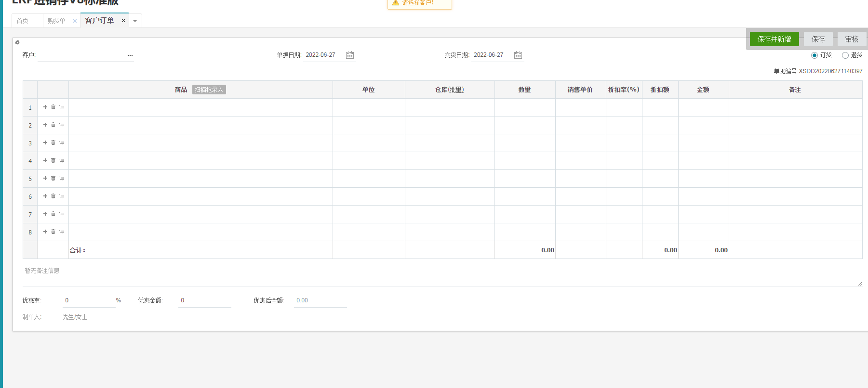The width and height of the screenshot is (868, 388).
Task: Click the 优惠后金额 field
Action: 320,300
